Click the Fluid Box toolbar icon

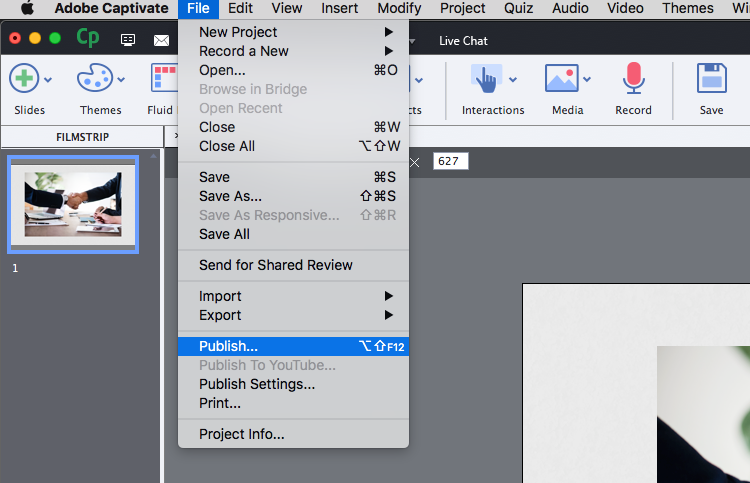[164, 78]
